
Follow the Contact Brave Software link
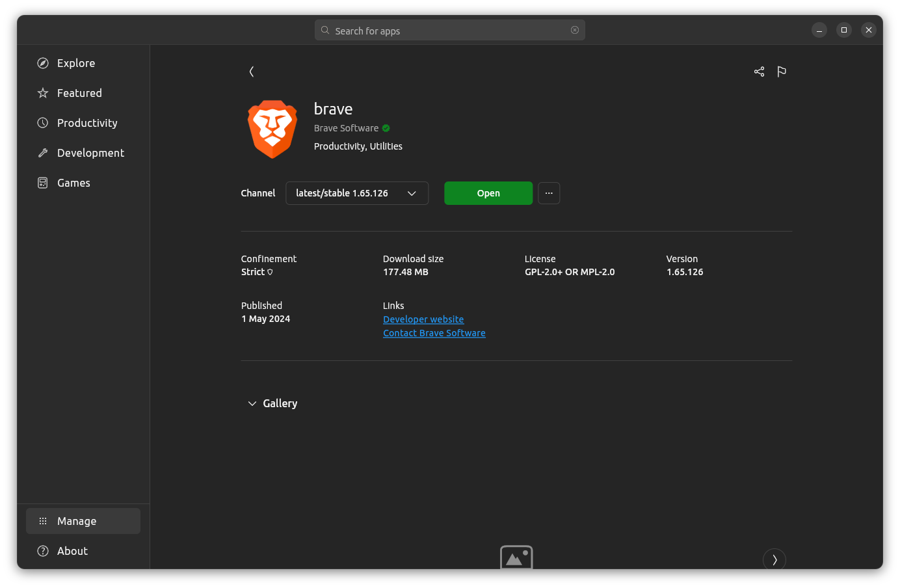[x=434, y=333]
